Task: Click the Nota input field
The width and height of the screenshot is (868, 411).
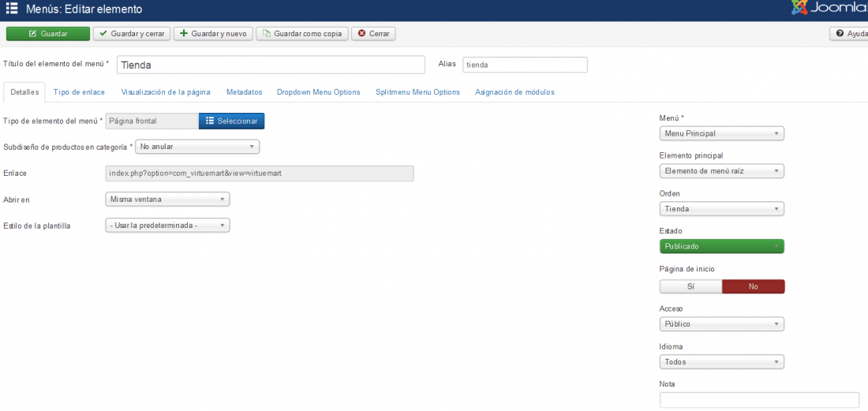Action: tap(759, 401)
